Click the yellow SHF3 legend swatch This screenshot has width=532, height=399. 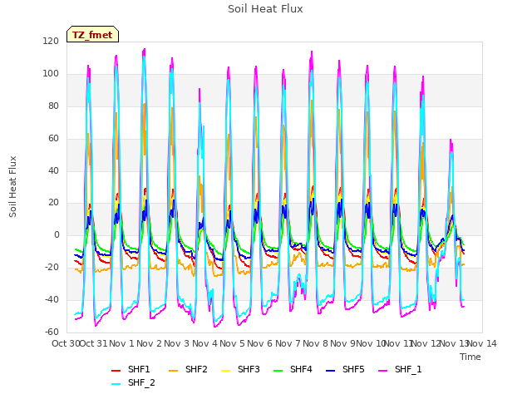point(225,371)
